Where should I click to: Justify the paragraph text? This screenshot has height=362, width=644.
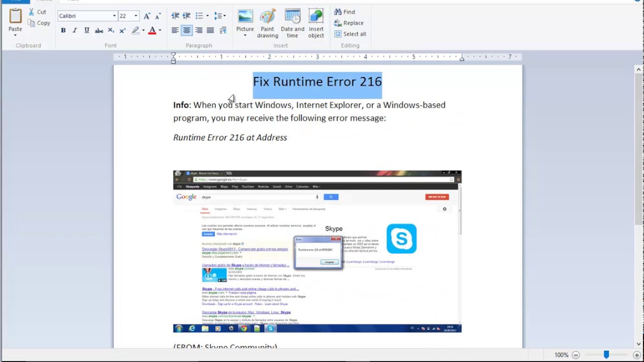[210, 31]
